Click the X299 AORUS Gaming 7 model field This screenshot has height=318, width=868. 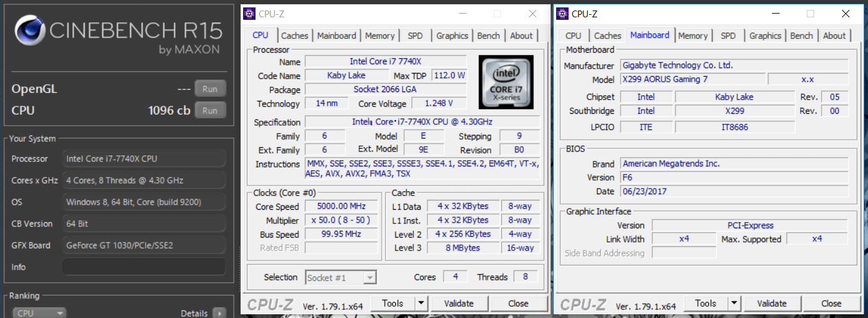click(x=692, y=79)
